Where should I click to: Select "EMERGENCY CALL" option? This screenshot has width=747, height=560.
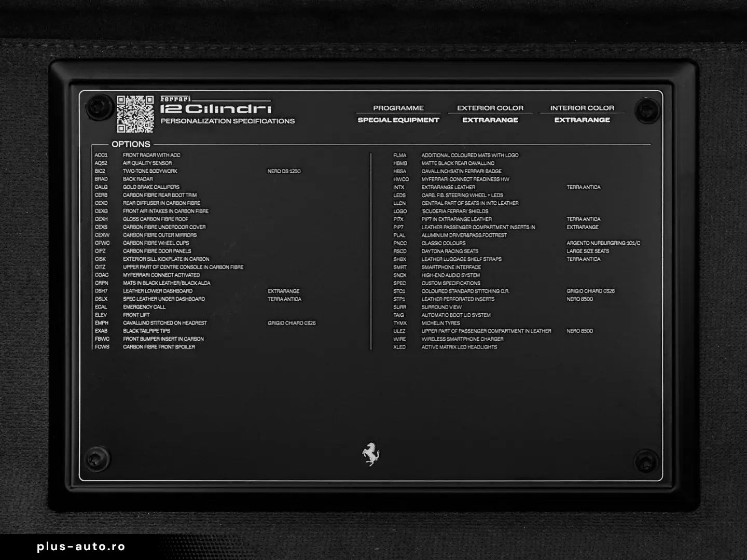coord(144,307)
